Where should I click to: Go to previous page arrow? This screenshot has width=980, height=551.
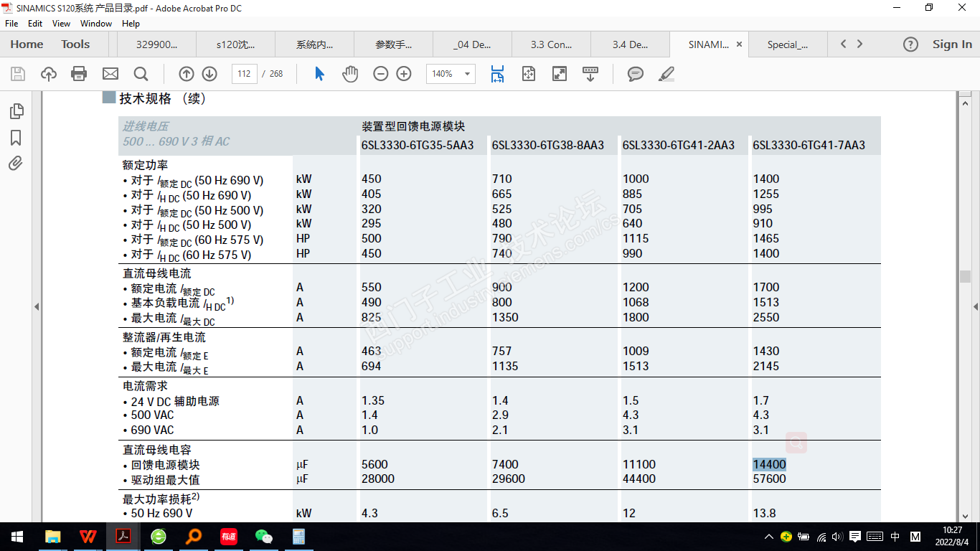pyautogui.click(x=187, y=74)
